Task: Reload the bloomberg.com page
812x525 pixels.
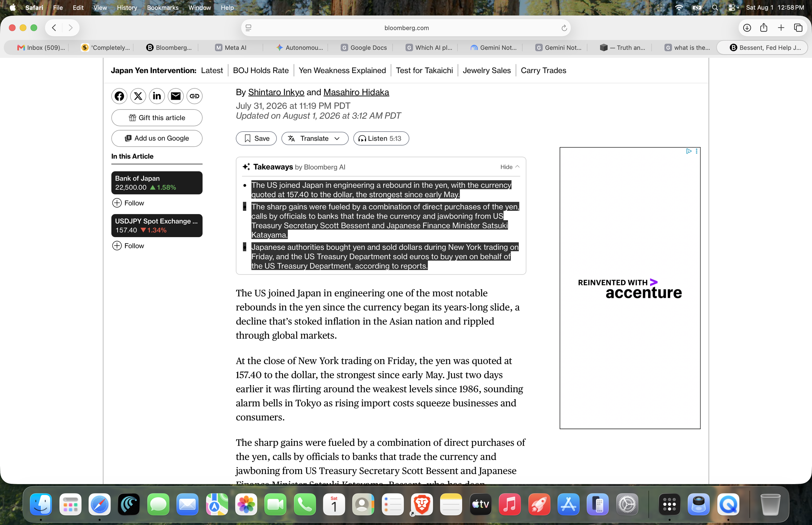Action: tap(564, 28)
